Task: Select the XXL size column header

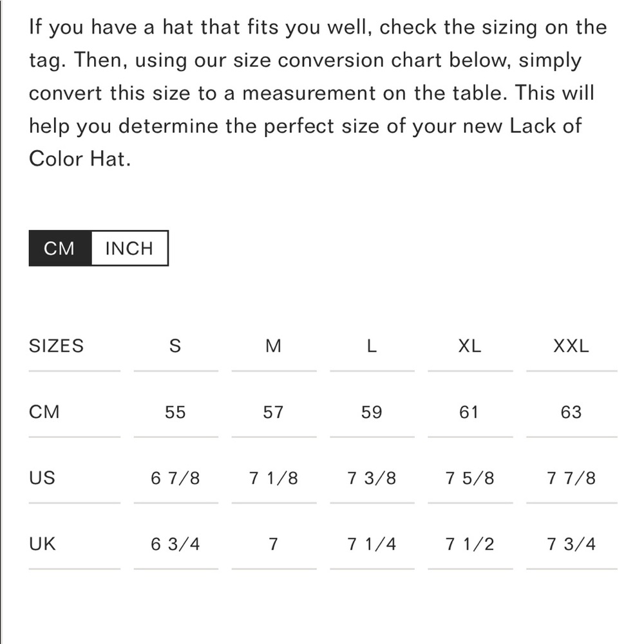Action: pos(571,346)
